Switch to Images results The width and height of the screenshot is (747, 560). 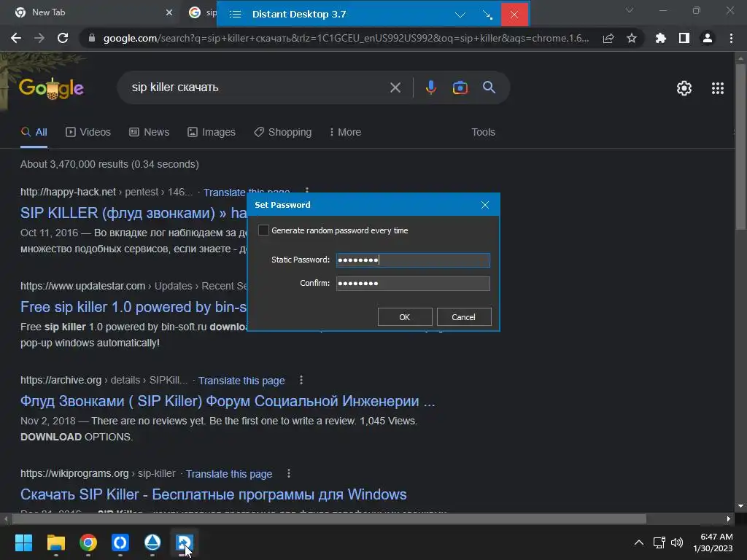click(x=212, y=133)
